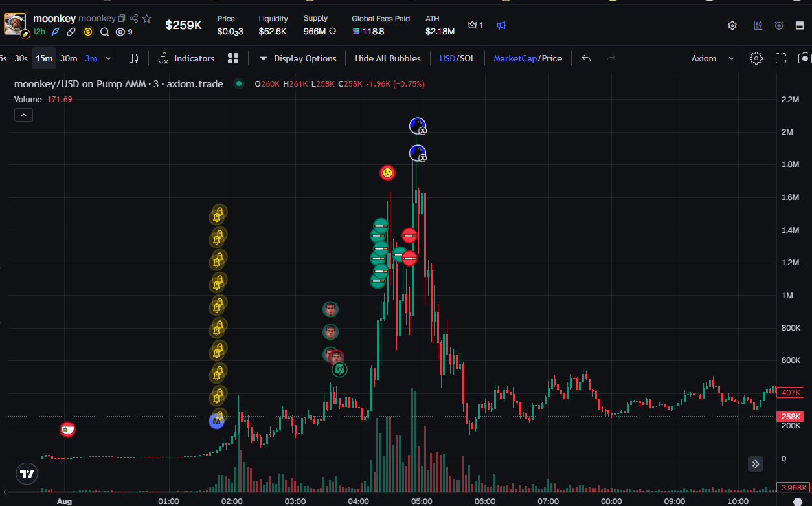812x506 pixels.
Task: Open the chart layout icon in header
Action: pos(758,25)
